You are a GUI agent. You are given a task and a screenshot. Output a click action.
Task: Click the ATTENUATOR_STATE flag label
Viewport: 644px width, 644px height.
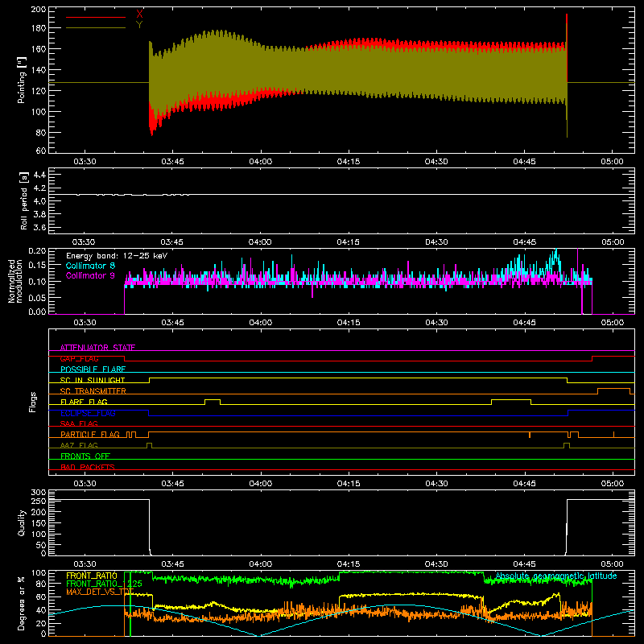(x=97, y=348)
